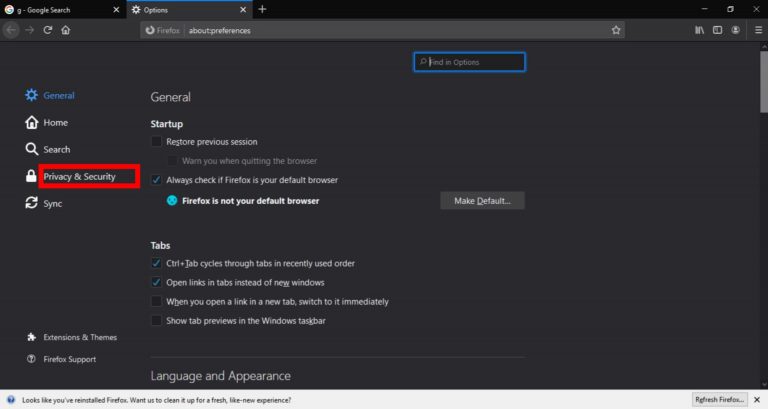This screenshot has width=768, height=409.
Task: Toggle the Sidebars icon
Action: (x=717, y=30)
